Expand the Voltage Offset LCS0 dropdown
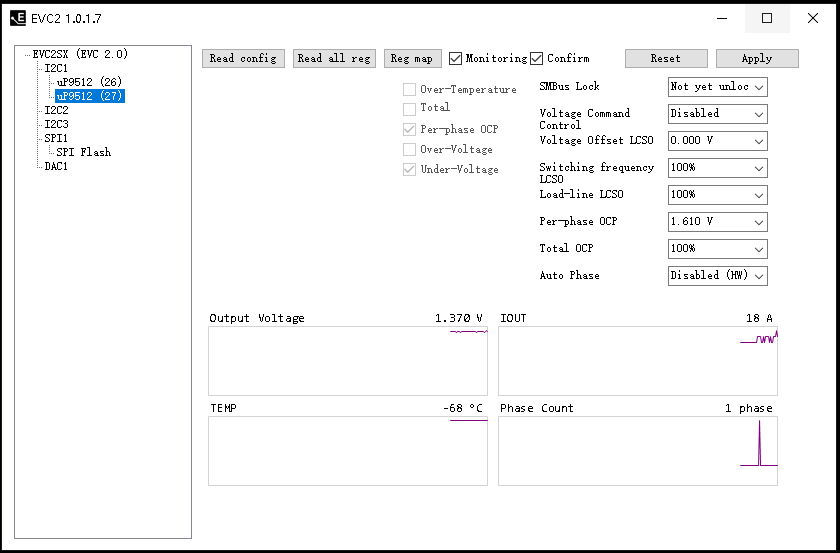The height and width of the screenshot is (553, 840). click(x=717, y=141)
